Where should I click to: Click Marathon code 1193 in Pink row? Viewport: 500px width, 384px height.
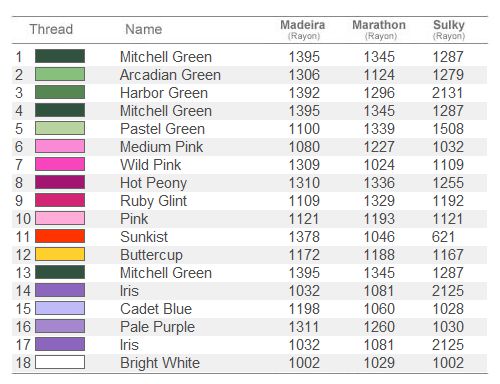[379, 219]
